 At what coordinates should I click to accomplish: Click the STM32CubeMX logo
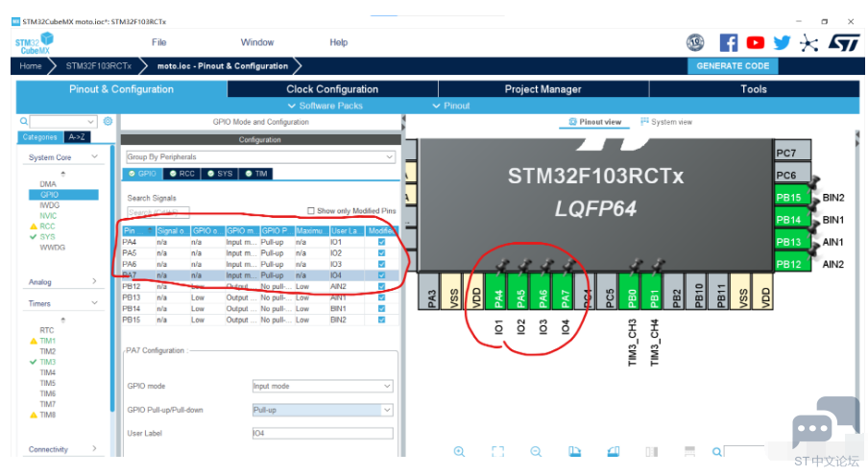click(x=34, y=43)
